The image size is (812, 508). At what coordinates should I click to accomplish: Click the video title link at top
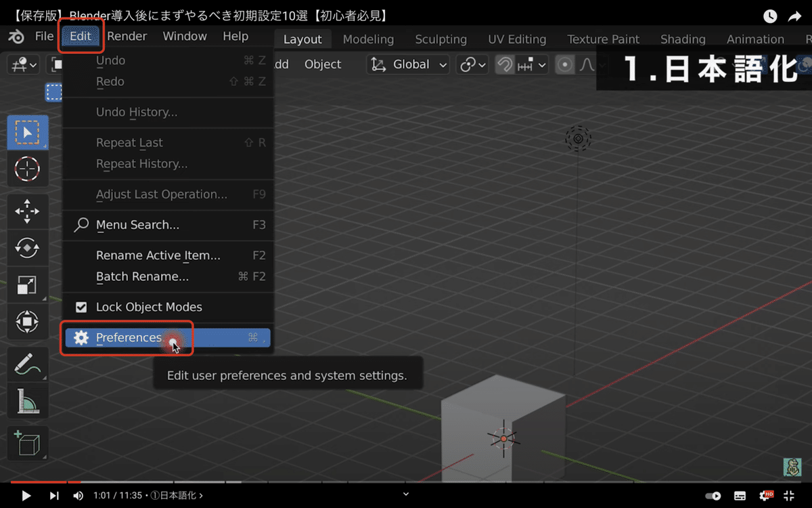tap(201, 15)
